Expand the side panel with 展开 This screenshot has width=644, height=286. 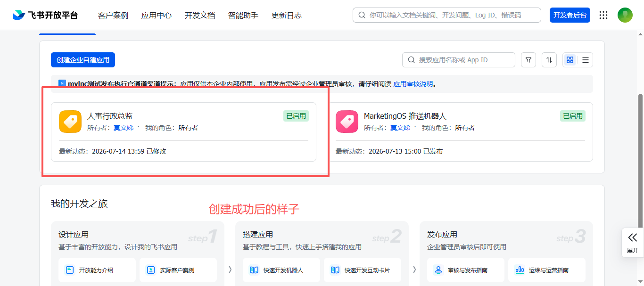(633, 243)
